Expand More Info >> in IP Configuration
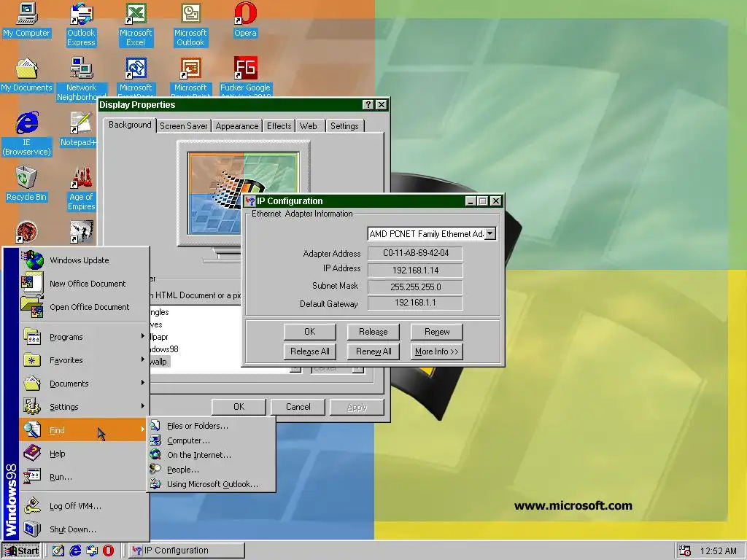Image resolution: width=747 pixels, height=560 pixels. tap(437, 351)
